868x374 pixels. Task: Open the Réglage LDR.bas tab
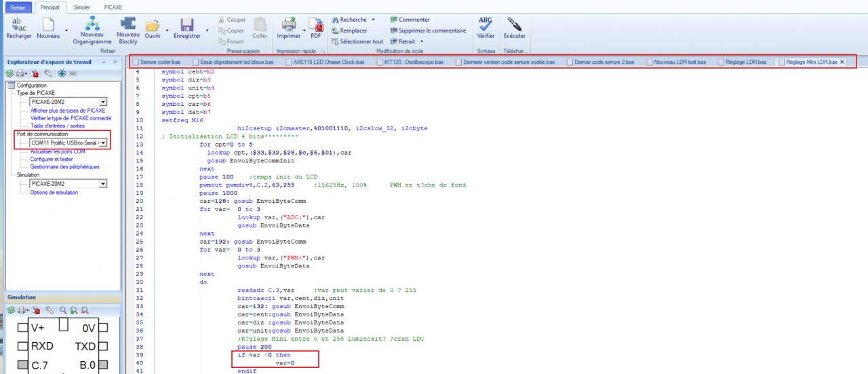point(742,62)
